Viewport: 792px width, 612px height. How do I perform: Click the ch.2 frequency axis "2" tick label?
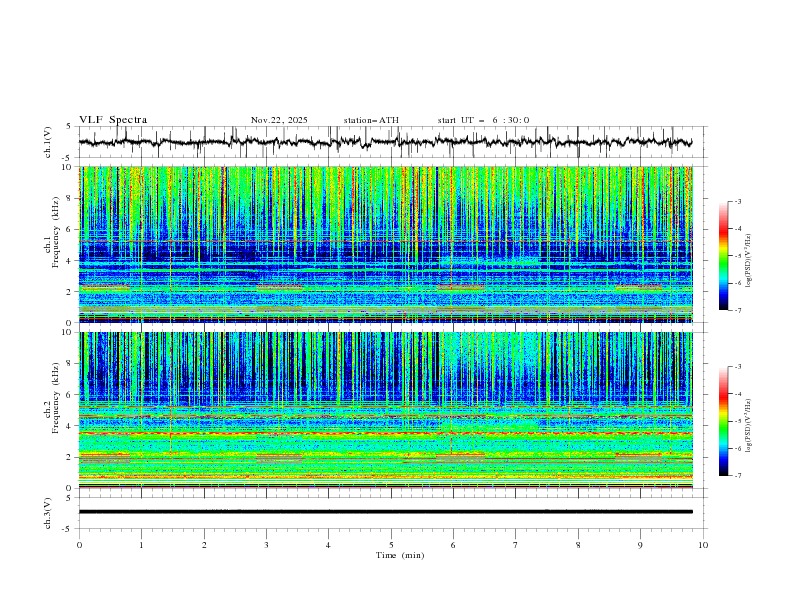[x=71, y=457]
